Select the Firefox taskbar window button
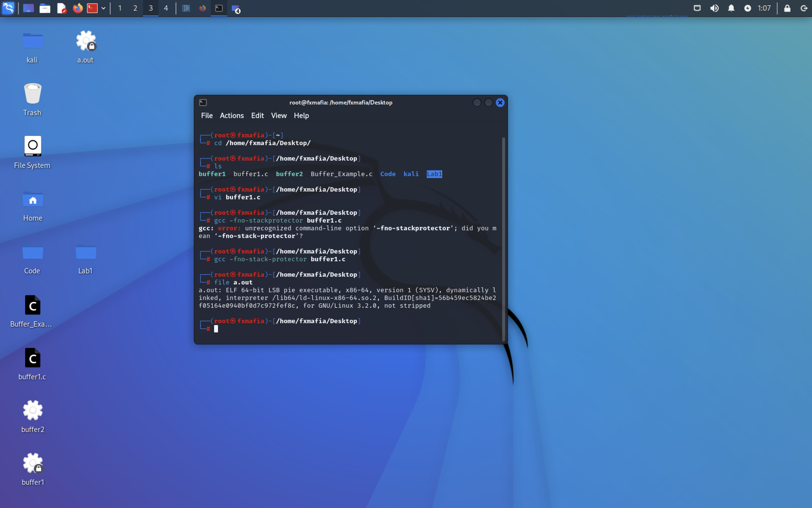Screen dimensions: 812x508 pyautogui.click(x=202, y=8)
